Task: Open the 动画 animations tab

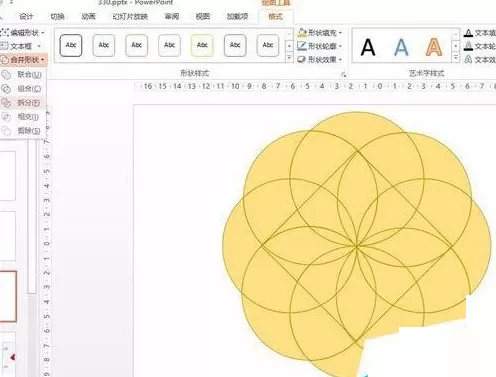Action: (x=89, y=16)
